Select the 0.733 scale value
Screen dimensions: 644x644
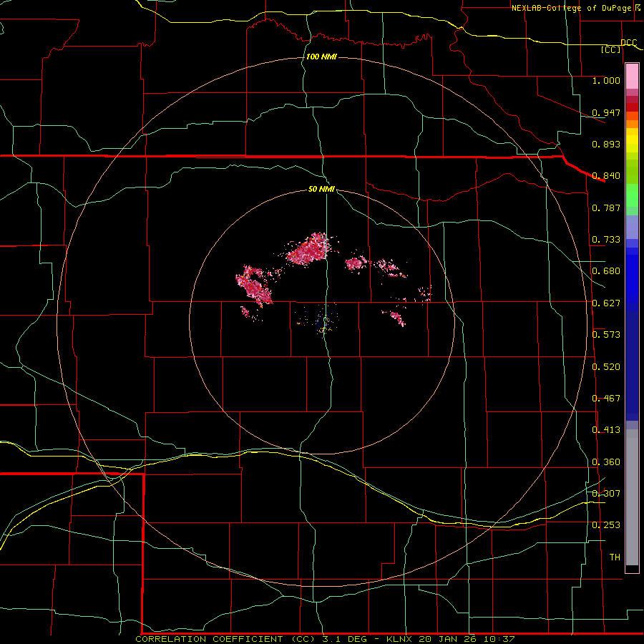point(606,240)
